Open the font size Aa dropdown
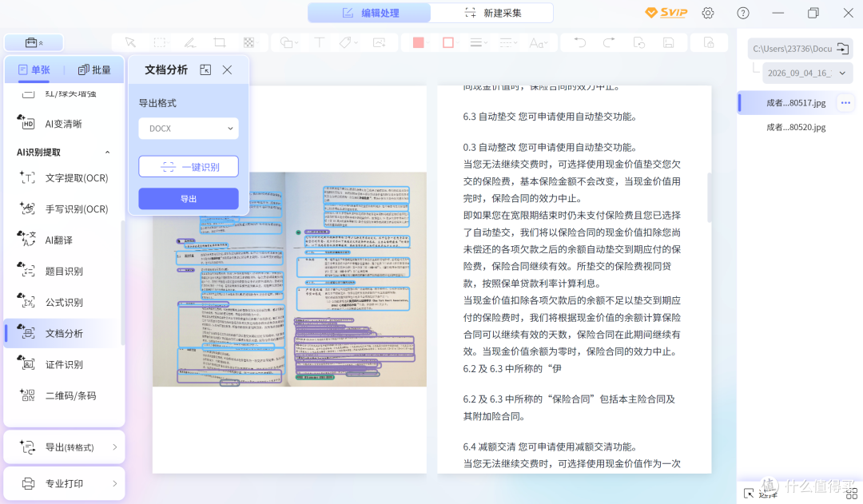This screenshot has height=504, width=863. coord(539,42)
